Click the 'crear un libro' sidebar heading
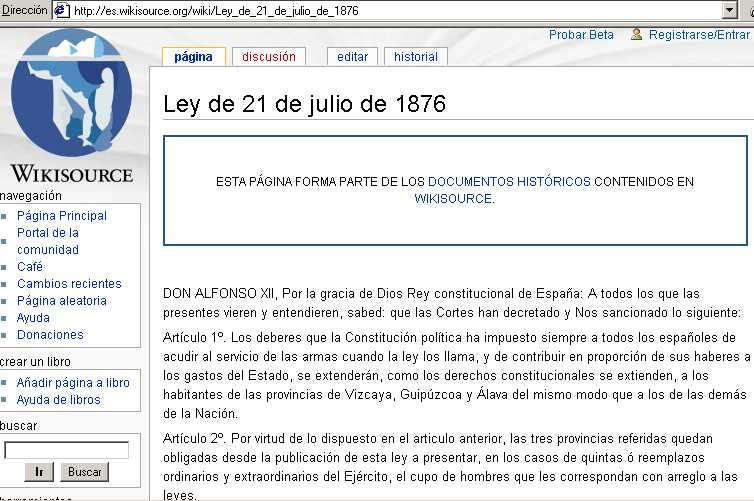 click(x=35, y=362)
